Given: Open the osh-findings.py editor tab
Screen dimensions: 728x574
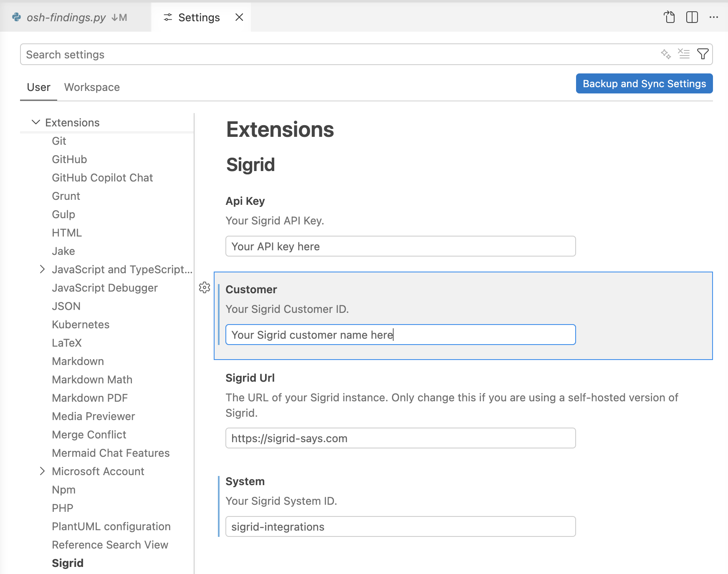Looking at the screenshot, I should 67,17.
